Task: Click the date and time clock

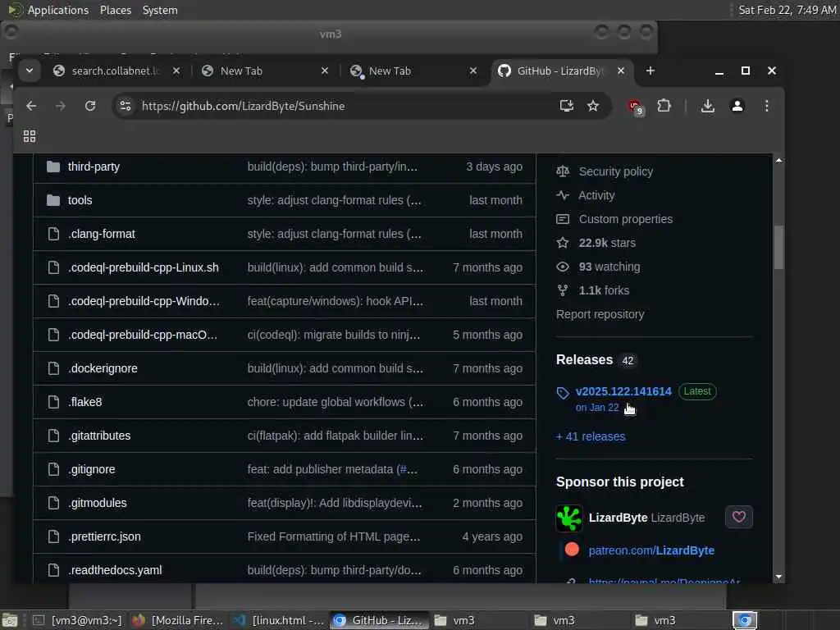Action: (x=787, y=10)
